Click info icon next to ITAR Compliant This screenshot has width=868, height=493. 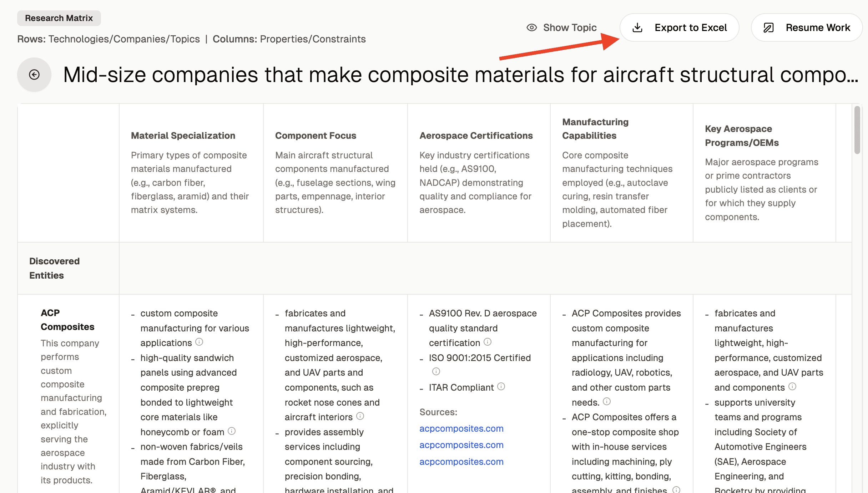[501, 387]
